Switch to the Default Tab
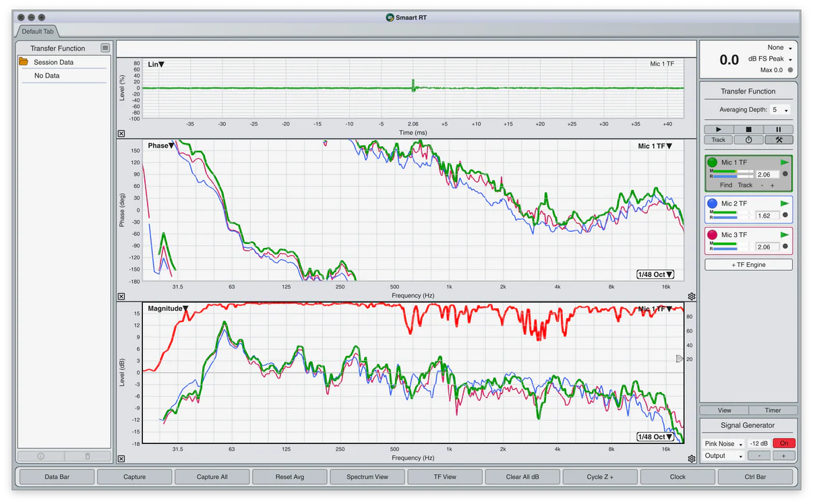The width and height of the screenshot is (813, 504). click(x=37, y=32)
